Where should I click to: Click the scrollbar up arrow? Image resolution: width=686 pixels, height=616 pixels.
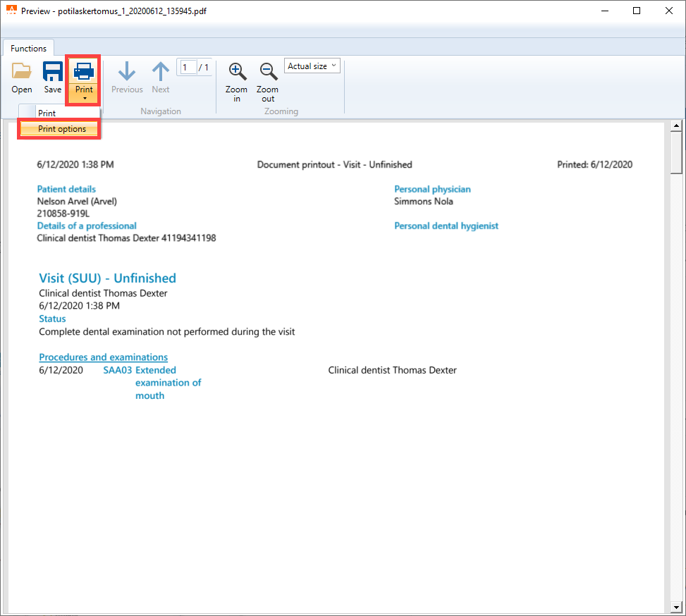[x=676, y=126]
